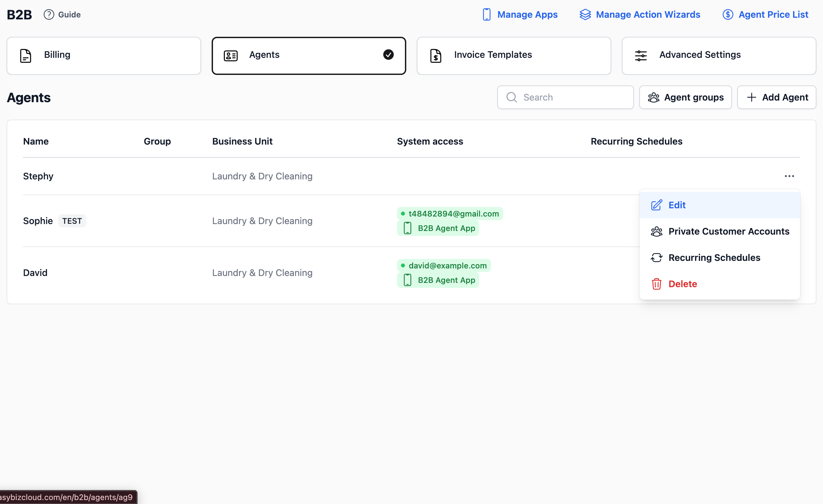Click Sophie's B2B Agent App badge

438,228
